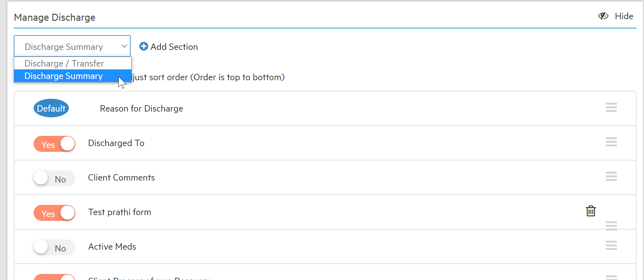The height and width of the screenshot is (280, 644).
Task: Toggle off the Discharged To switch
Action: coord(54,144)
